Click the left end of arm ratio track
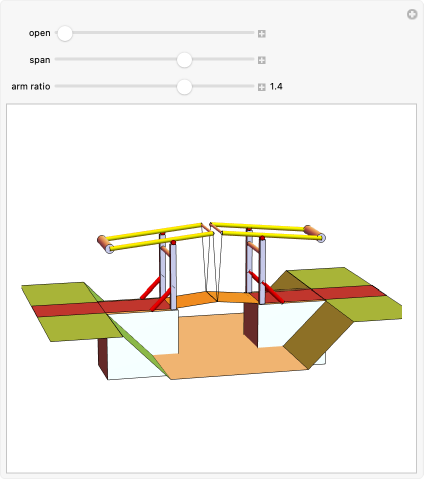The height and width of the screenshot is (480, 424). coord(57,86)
